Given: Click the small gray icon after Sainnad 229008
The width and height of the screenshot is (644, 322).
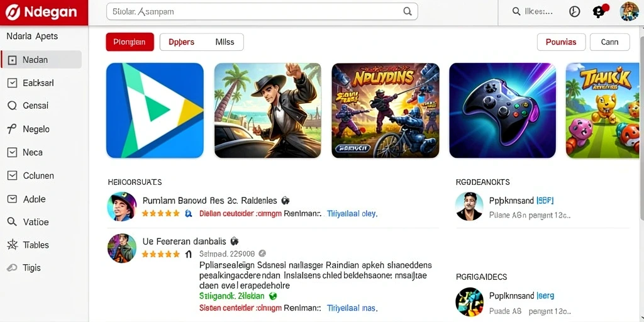Looking at the screenshot, I should coord(262,254).
